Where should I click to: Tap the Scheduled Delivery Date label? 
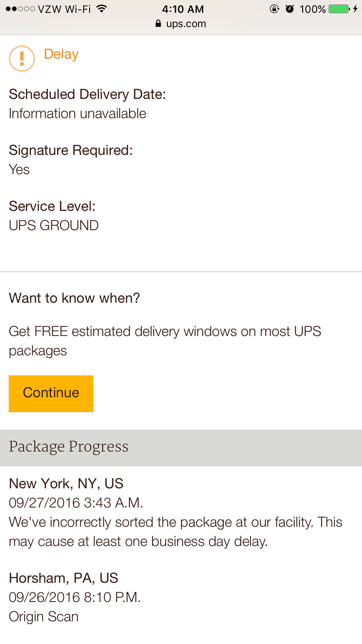[x=87, y=94]
